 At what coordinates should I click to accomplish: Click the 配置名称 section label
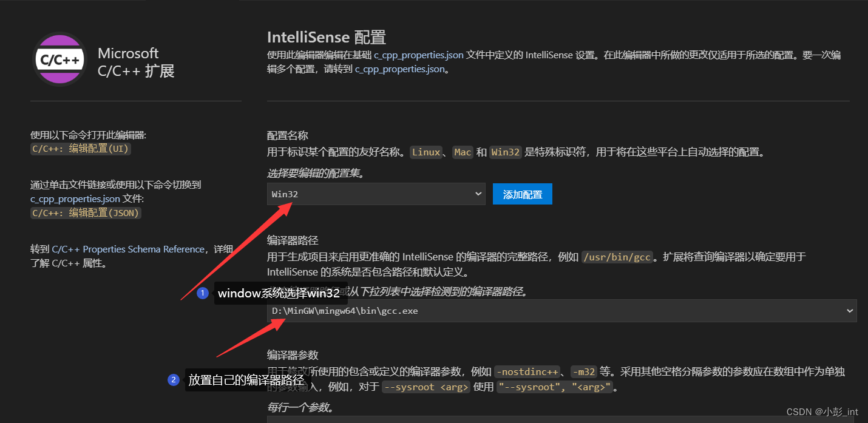(288, 135)
